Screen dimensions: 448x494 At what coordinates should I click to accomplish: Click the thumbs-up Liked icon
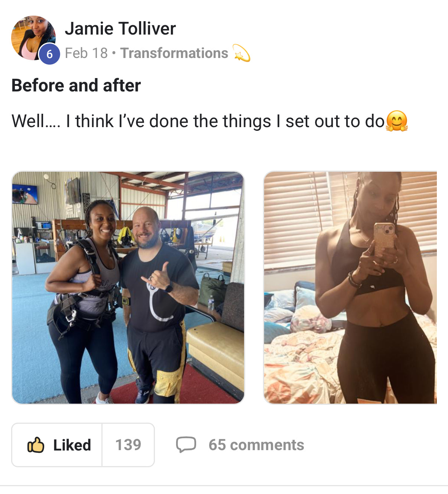coord(36,445)
